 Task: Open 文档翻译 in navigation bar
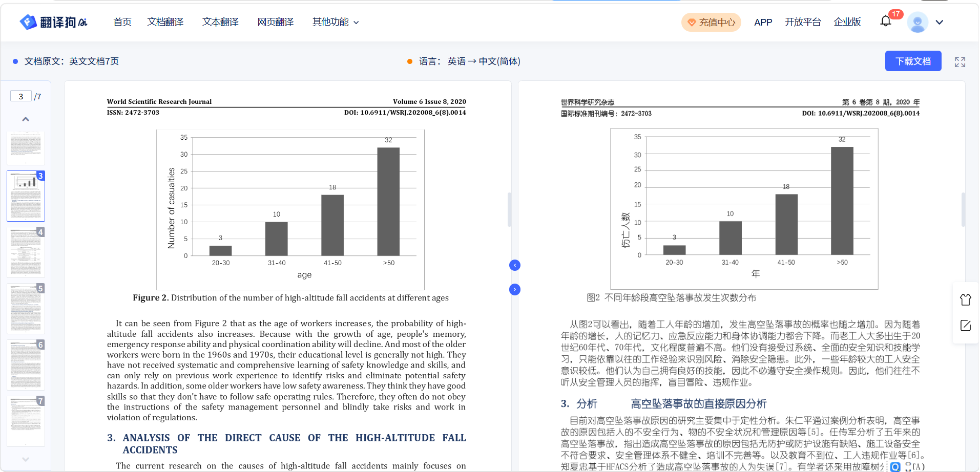pos(165,22)
